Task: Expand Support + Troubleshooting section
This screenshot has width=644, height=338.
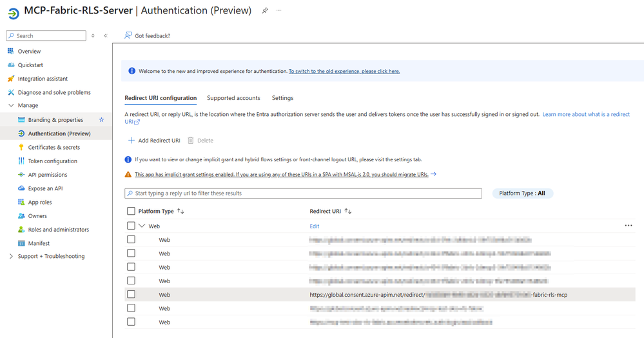Action: (x=11, y=256)
